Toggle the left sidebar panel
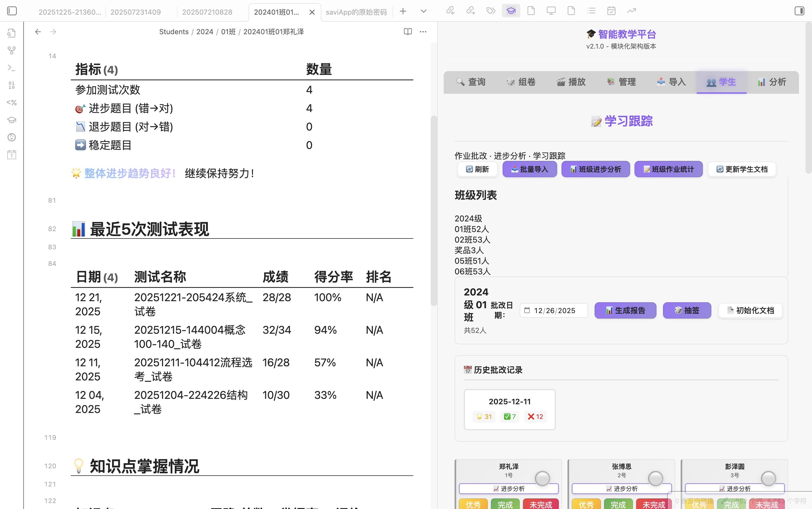 click(12, 11)
